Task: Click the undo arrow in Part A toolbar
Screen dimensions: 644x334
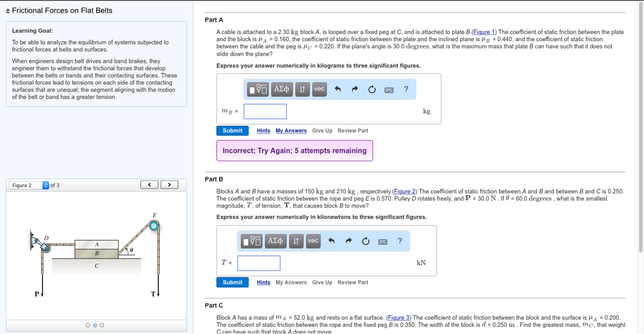Action: (x=337, y=89)
